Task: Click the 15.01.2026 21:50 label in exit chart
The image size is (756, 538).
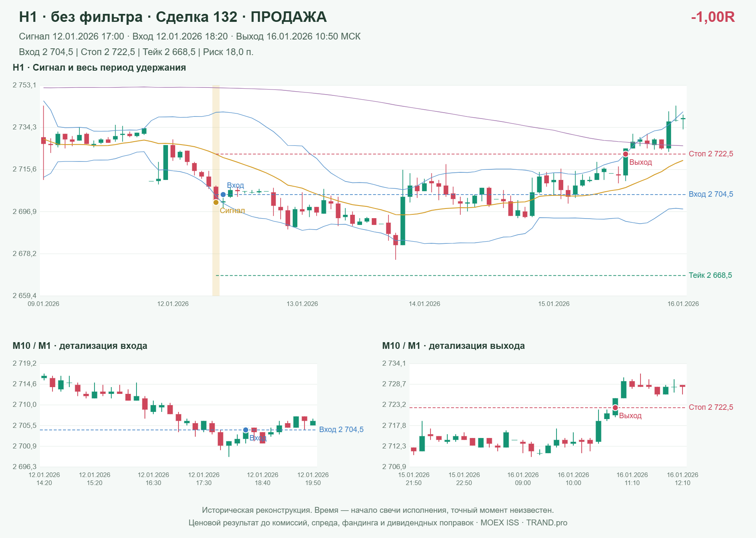Action: tap(414, 479)
